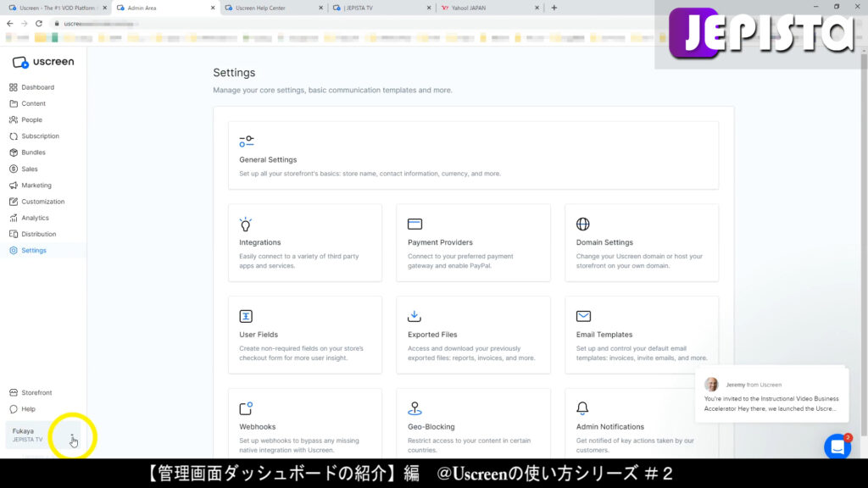868x488 pixels.
Task: Go to Dashboard in the sidebar
Action: coord(37,87)
